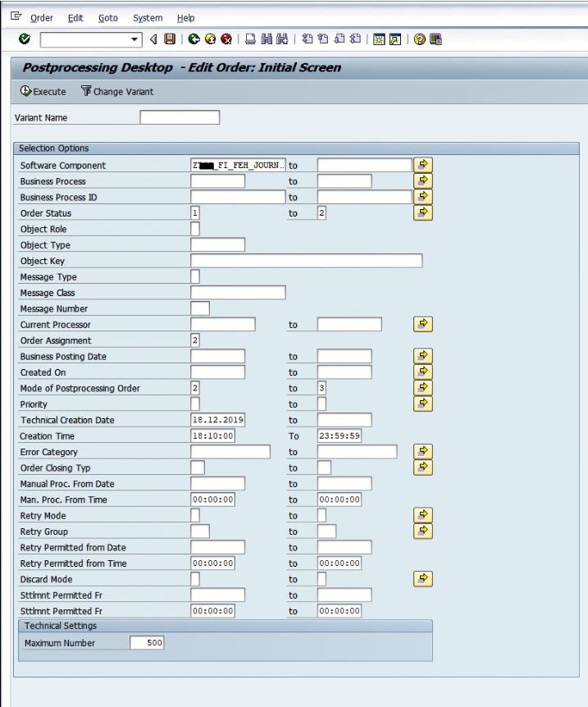588x707 pixels.
Task: Open multiple selection for Mode of Postprocessing Order
Action: tap(423, 387)
